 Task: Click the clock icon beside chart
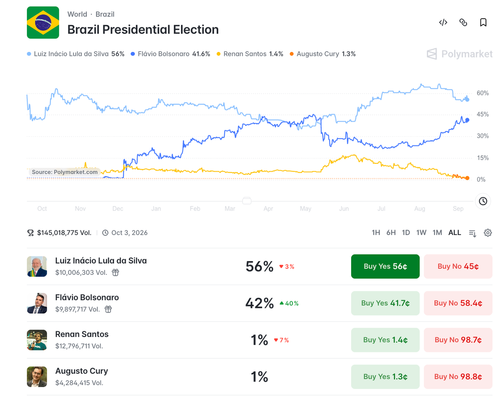click(x=483, y=201)
